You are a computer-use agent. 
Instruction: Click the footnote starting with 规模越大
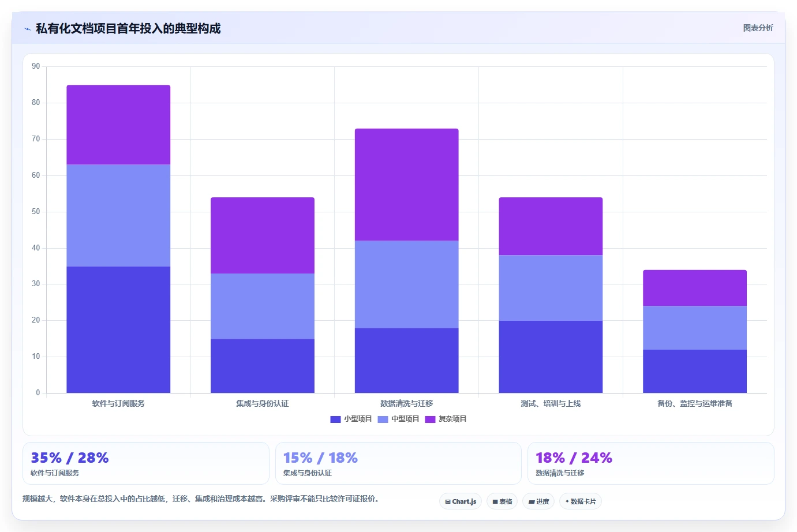200,499
